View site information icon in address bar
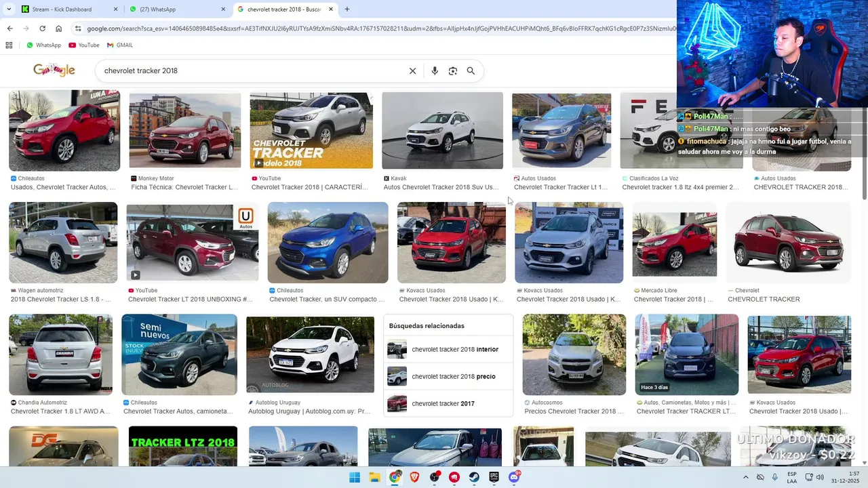This screenshot has width=868, height=488. coord(79,28)
